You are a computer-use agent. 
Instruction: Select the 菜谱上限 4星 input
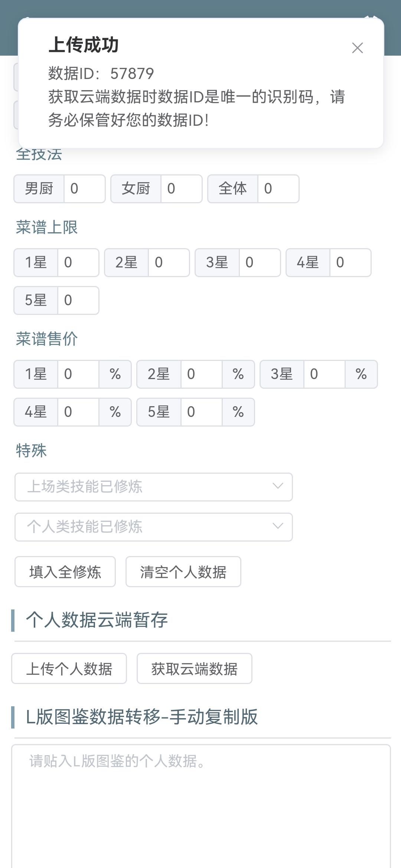(351, 263)
